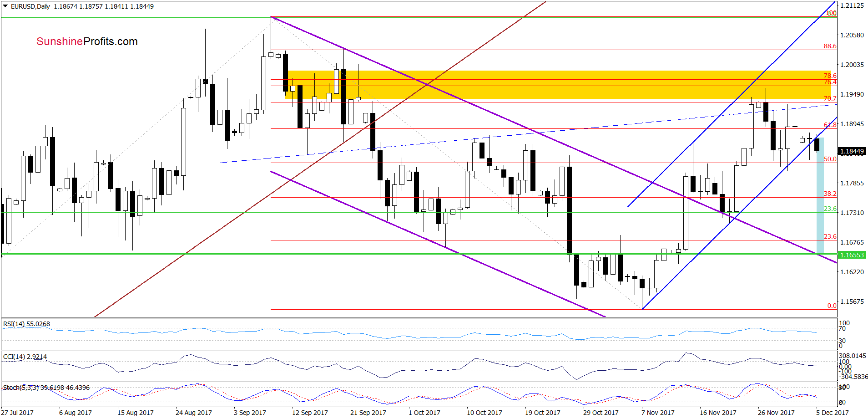The height and width of the screenshot is (419, 868).
Task: Select the CCI(14) 2.9214 indicator label
Action: (25, 357)
